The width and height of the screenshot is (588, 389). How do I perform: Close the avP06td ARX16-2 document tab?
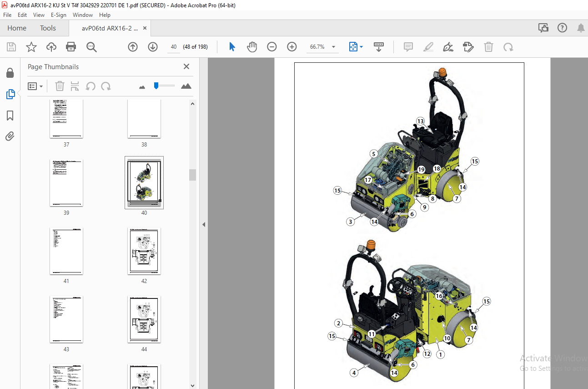point(145,28)
